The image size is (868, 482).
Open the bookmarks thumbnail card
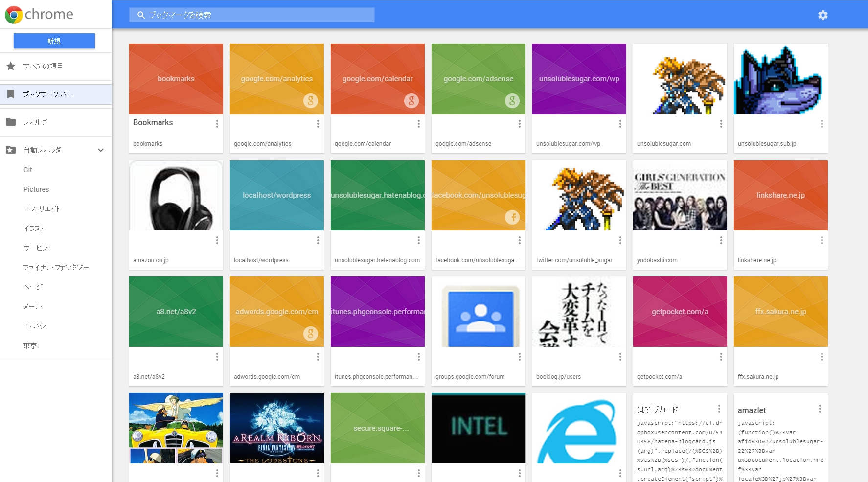click(x=176, y=79)
